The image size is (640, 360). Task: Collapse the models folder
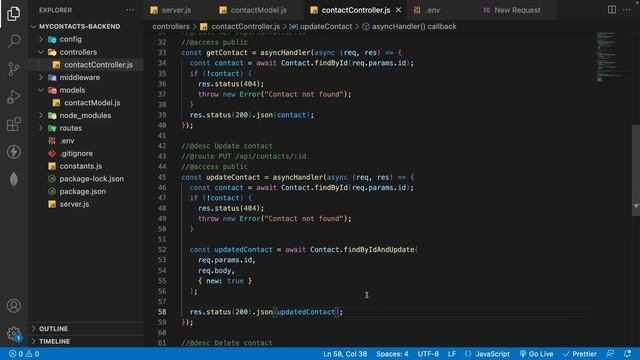(x=72, y=90)
